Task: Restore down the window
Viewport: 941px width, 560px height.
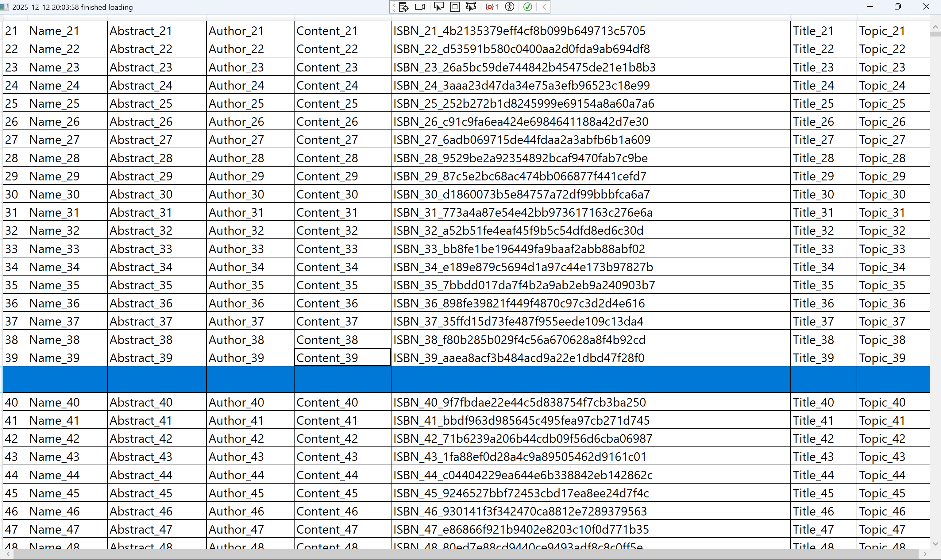Action: pyautogui.click(x=898, y=7)
